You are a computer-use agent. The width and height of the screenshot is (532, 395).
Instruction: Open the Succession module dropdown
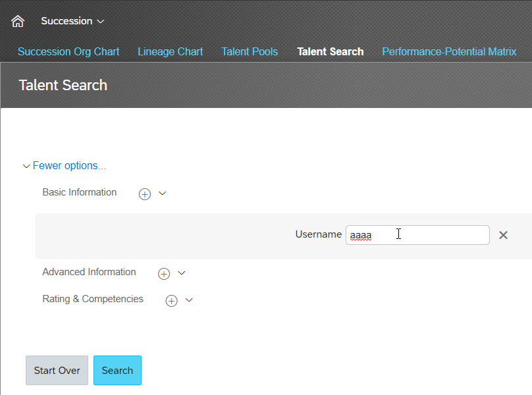72,21
